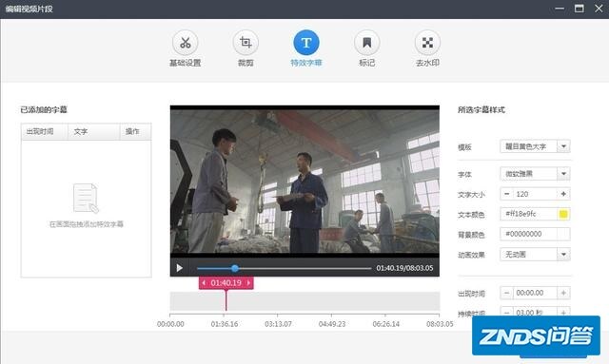Viewport: 609px width, 364px height.
Task: Click the pink 01:40.19 timeline marker label
Action: [x=226, y=283]
